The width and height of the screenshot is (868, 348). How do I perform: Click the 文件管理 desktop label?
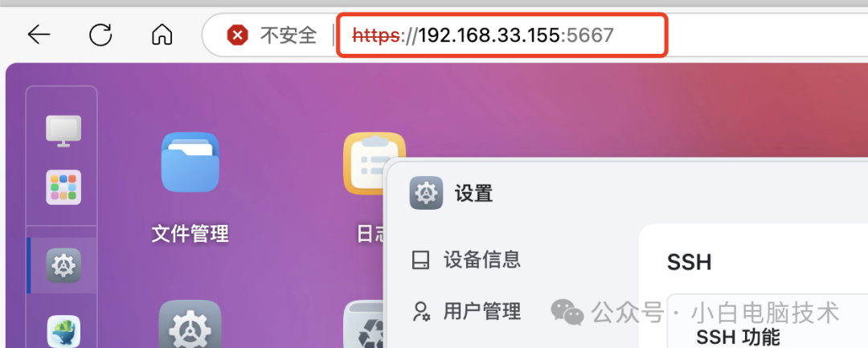(190, 234)
